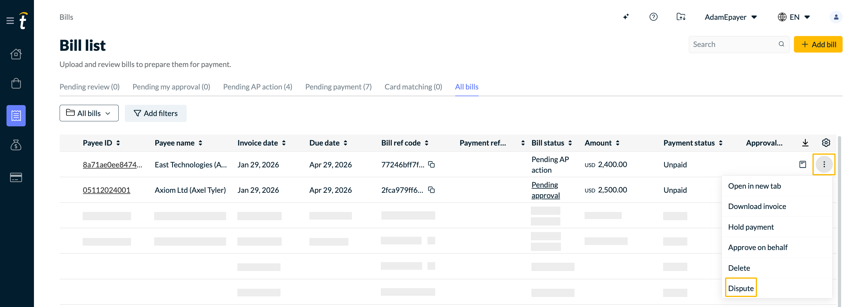Switch to Pending review tab
Screen dimensions: 868x307
click(90, 87)
